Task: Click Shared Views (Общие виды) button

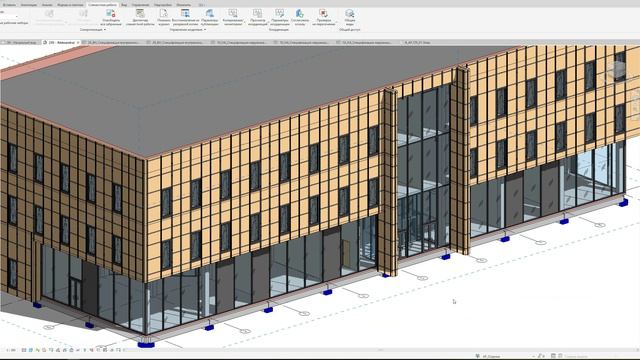Action: (x=350, y=18)
